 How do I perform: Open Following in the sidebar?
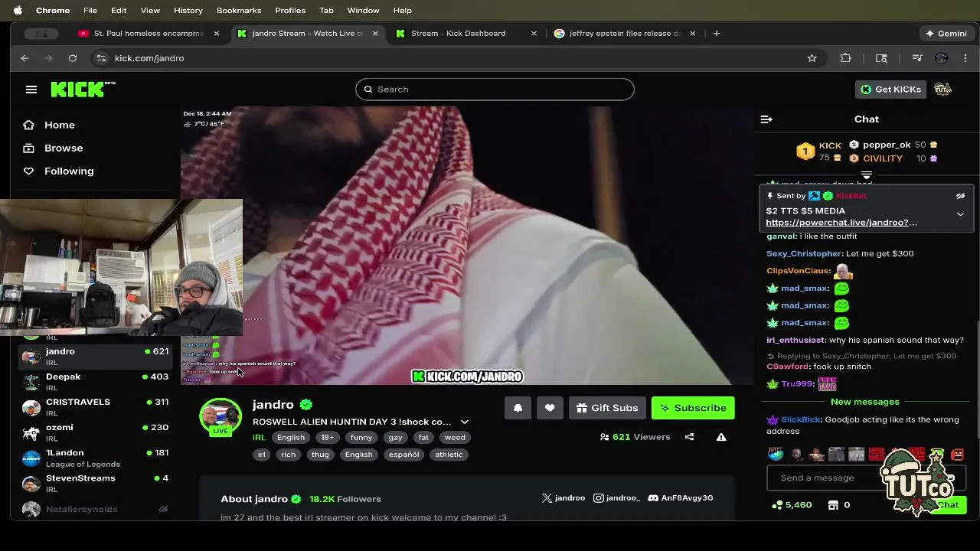69,171
